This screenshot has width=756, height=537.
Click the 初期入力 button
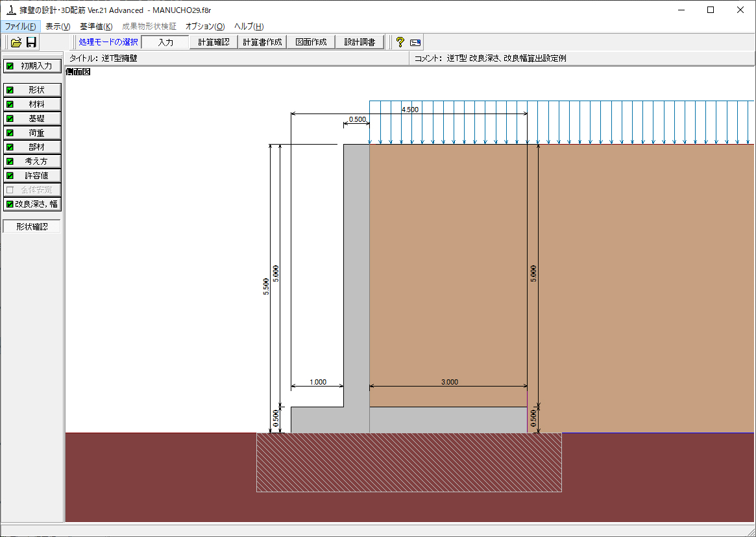32,66
